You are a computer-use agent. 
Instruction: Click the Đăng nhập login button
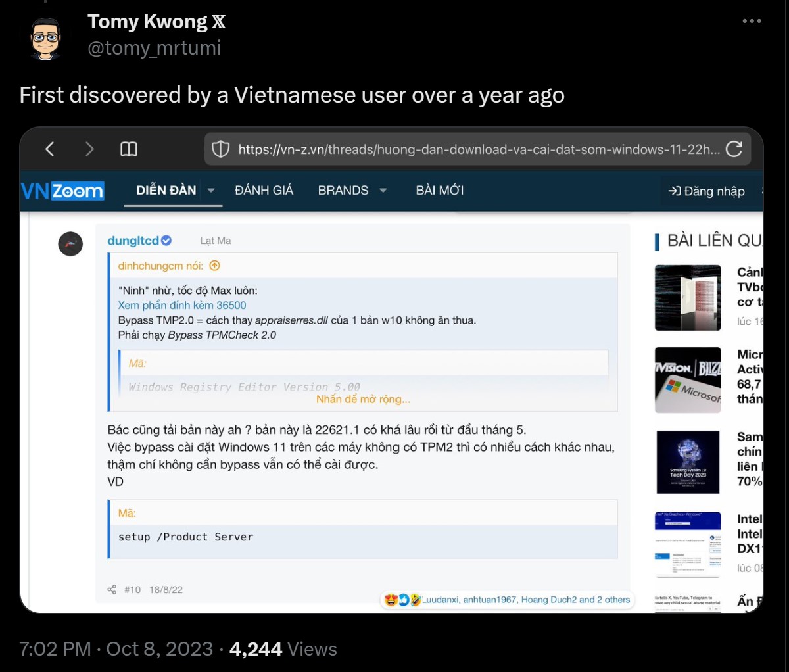tap(707, 191)
